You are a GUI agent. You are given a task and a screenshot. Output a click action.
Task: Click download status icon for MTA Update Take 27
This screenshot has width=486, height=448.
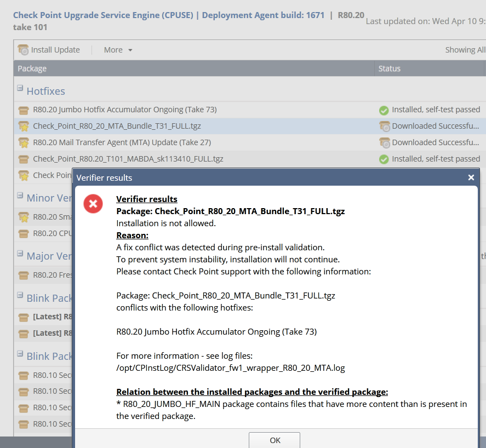click(384, 142)
